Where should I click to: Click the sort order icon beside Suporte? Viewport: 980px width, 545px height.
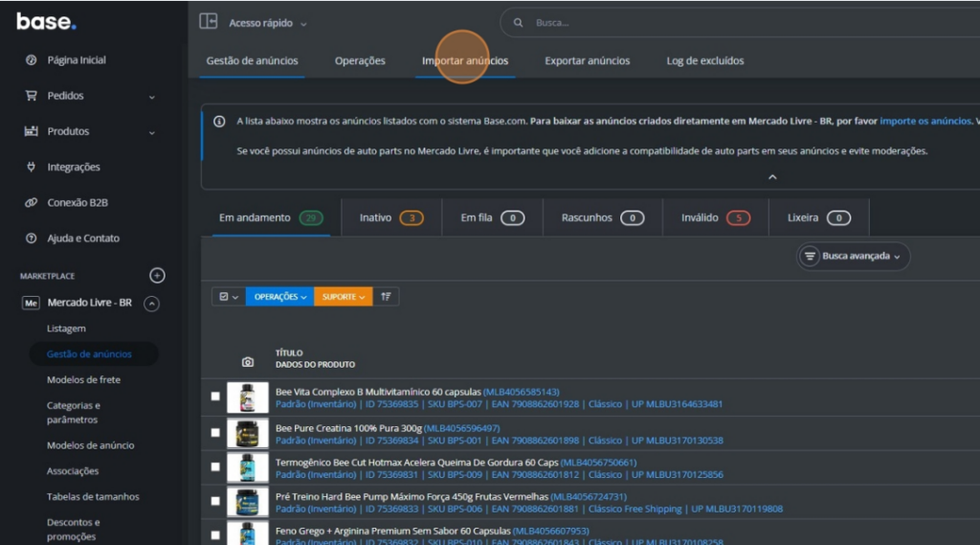(386, 297)
